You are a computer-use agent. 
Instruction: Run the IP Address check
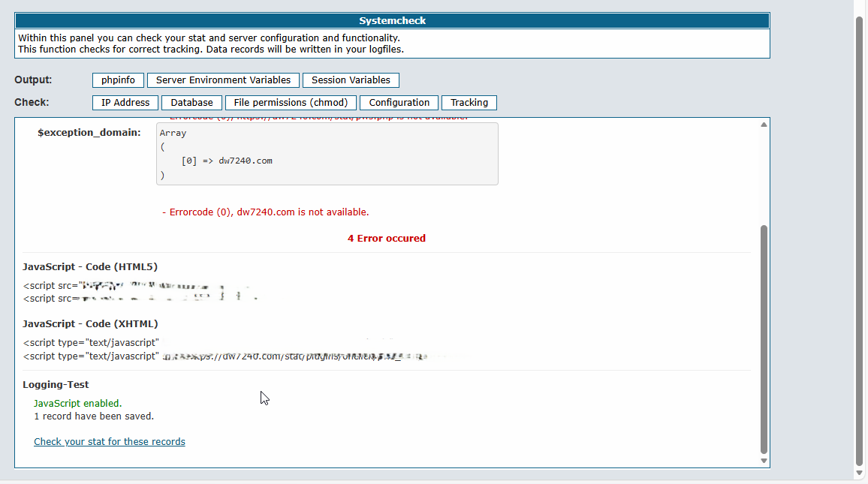coord(125,103)
